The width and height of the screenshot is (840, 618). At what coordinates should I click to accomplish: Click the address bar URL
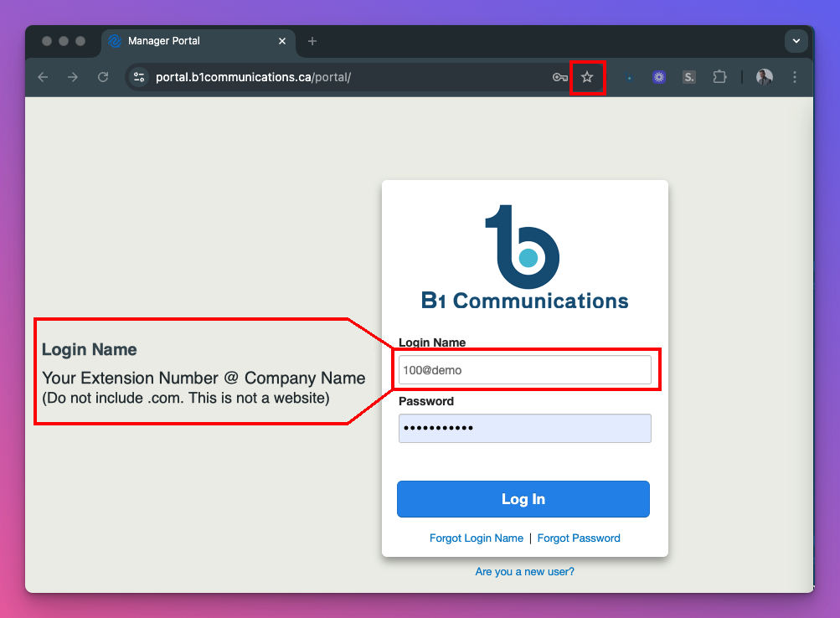tap(253, 77)
